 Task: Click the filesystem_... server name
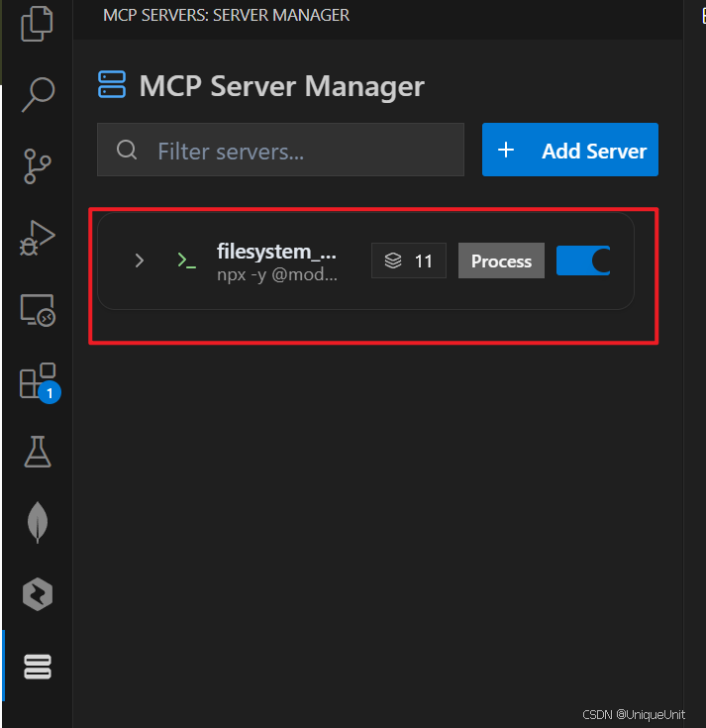click(x=276, y=252)
